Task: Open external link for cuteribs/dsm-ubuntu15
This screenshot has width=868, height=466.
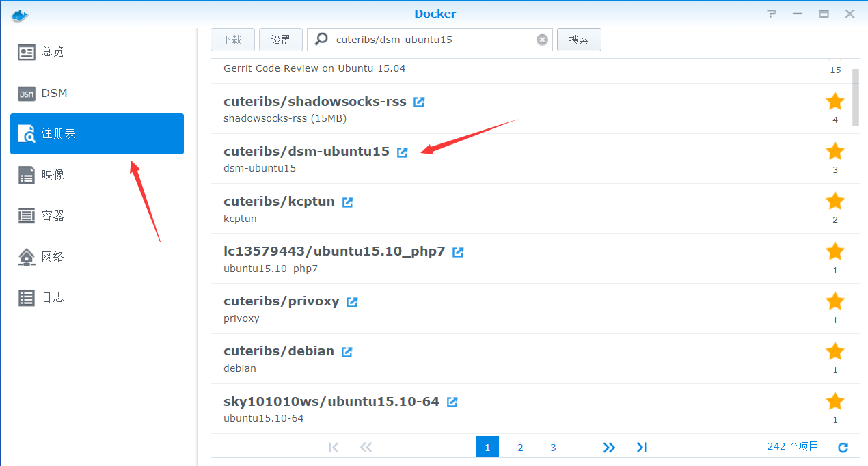Action: click(403, 152)
